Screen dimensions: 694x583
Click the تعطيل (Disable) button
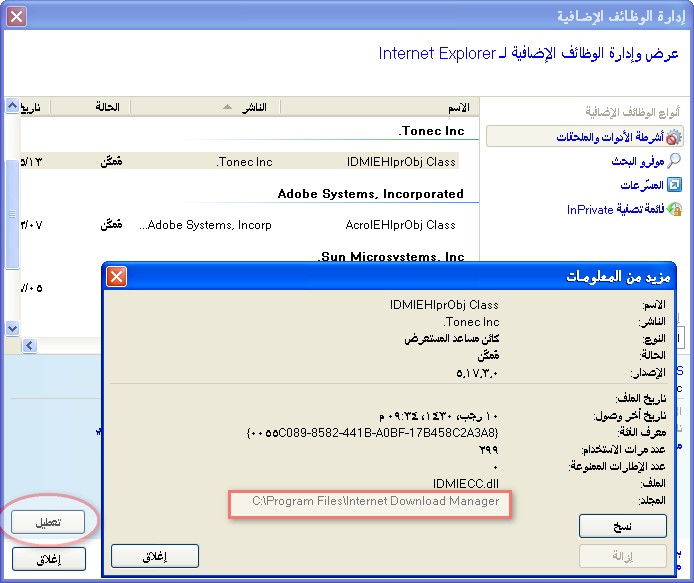(x=48, y=522)
